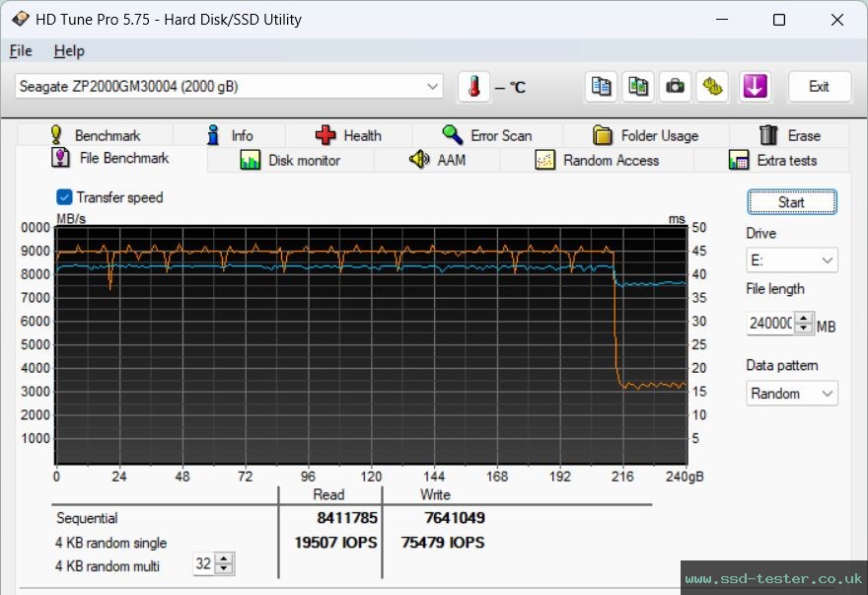
Task: Start the file benchmark test
Action: [x=792, y=202]
